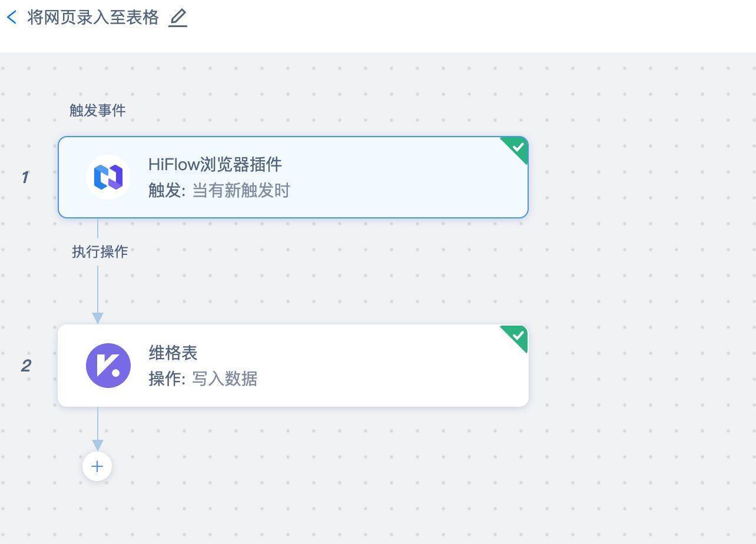Click the 执行操作 connector label
Viewport: 756px width, 544px height.
click(100, 251)
